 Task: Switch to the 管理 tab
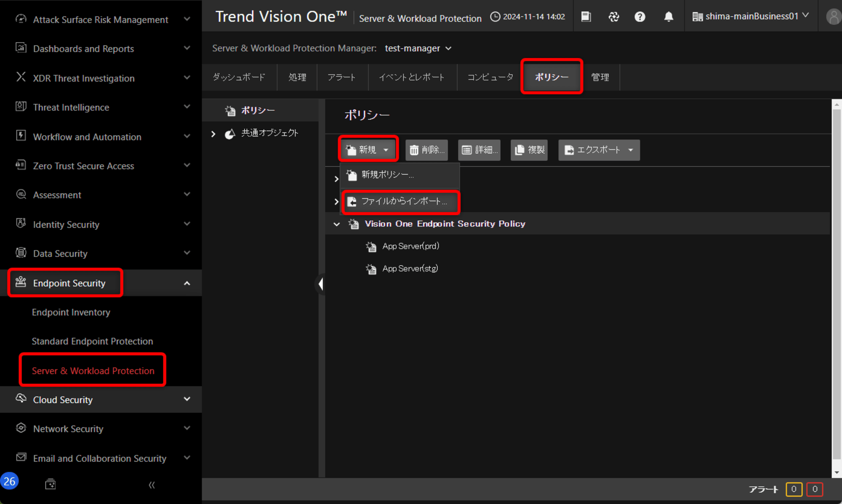(600, 77)
